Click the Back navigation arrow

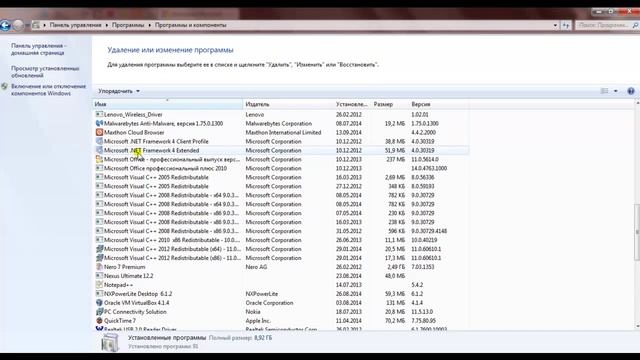(x=5, y=25)
